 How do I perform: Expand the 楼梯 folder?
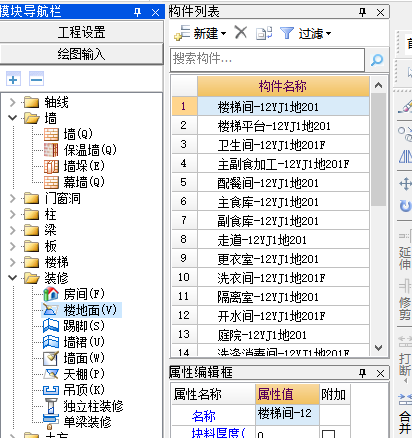(13, 262)
